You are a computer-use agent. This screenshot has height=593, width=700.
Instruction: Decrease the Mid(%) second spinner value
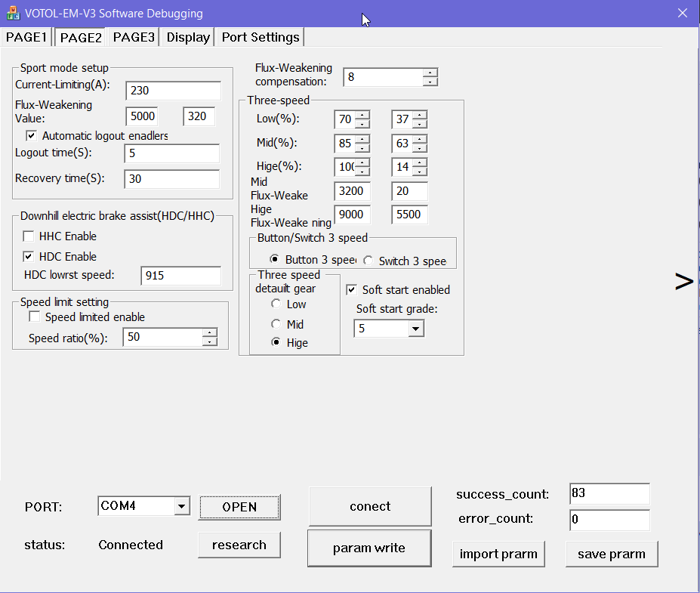pyautogui.click(x=420, y=148)
